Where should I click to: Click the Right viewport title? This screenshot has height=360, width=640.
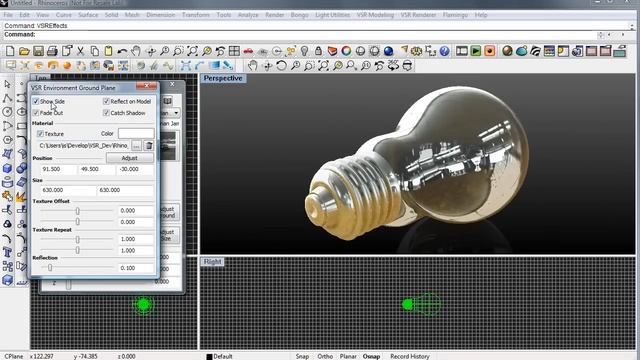[x=212, y=262]
